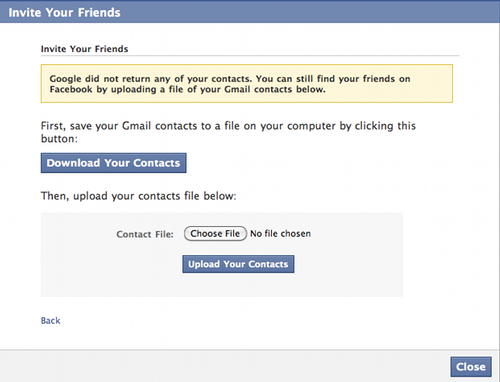Submit with Upload Your Contacts button
This screenshot has height=382, width=500.
(x=238, y=264)
